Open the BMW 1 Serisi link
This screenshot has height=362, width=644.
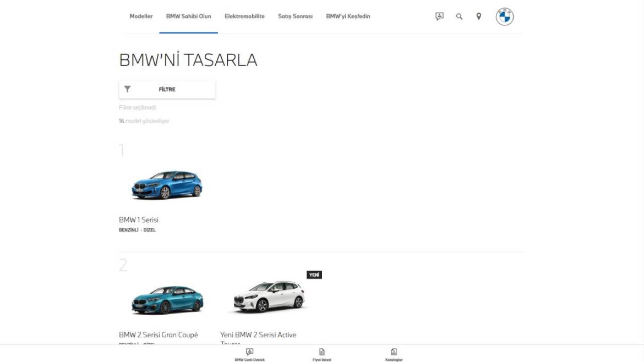coord(138,220)
